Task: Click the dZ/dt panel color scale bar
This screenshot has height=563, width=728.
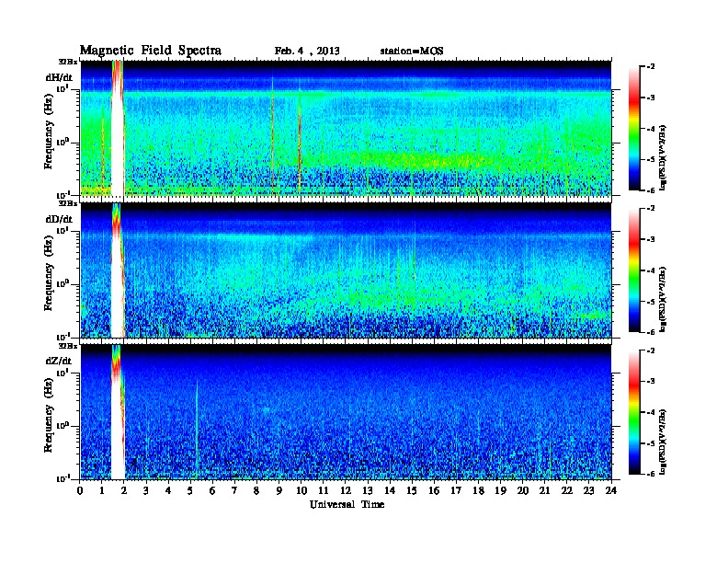Action: tap(634, 412)
